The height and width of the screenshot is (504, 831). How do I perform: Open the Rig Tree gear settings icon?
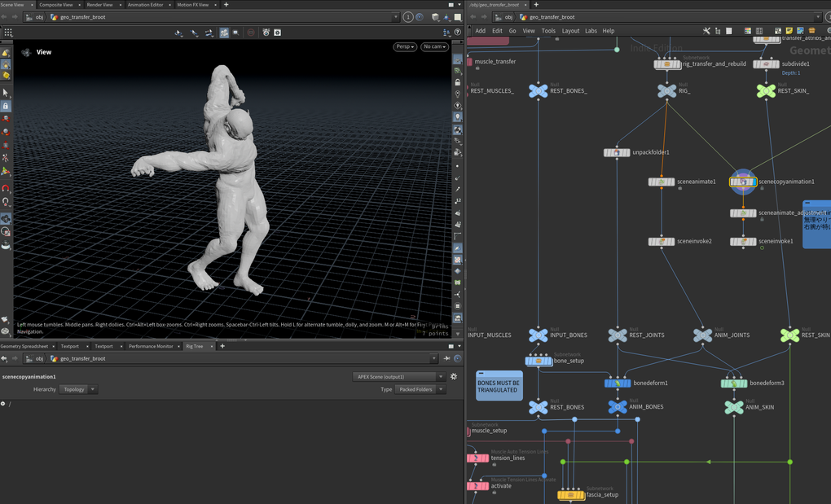tap(454, 377)
